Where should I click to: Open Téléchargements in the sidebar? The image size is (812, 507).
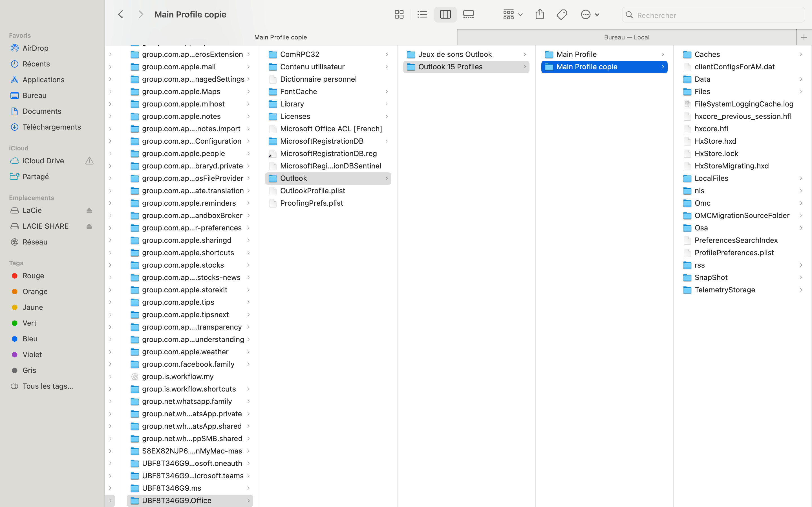point(51,127)
